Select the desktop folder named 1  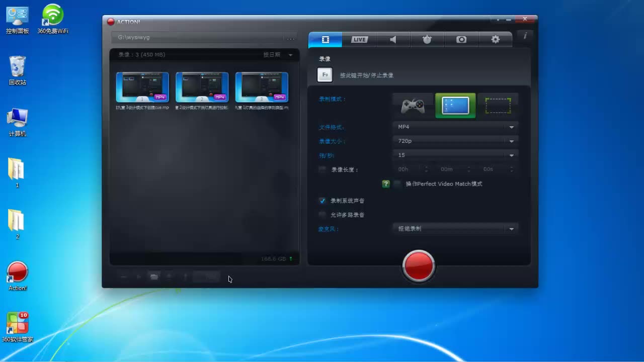[x=17, y=173]
